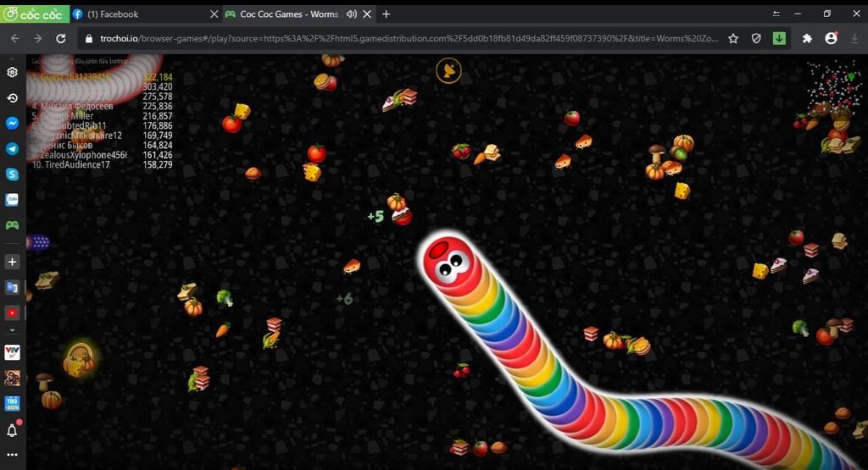Close the Facebook tab
868x470 pixels.
214,14
